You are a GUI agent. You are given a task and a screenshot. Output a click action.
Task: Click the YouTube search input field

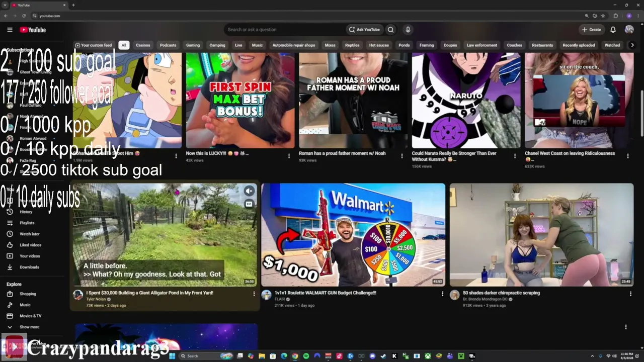pyautogui.click(x=284, y=30)
